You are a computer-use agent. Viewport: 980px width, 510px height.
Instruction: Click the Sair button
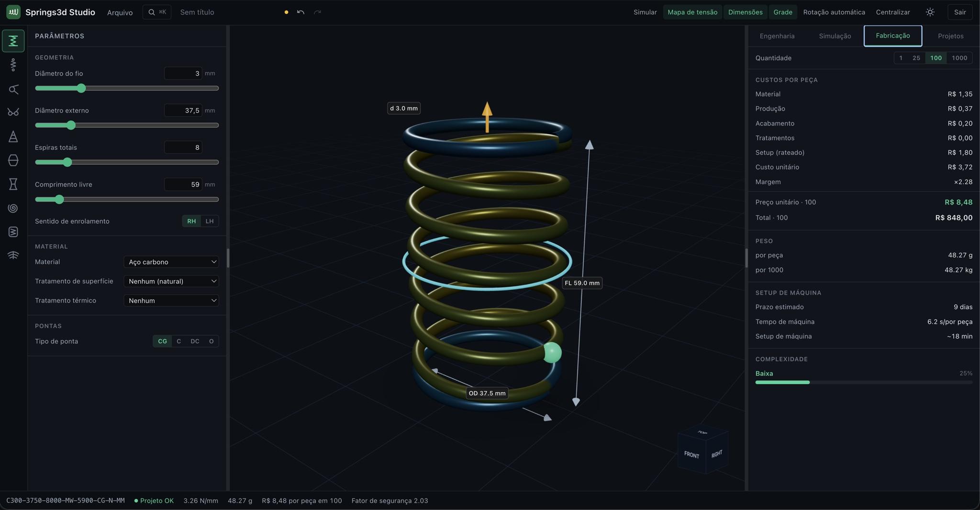click(x=960, y=12)
